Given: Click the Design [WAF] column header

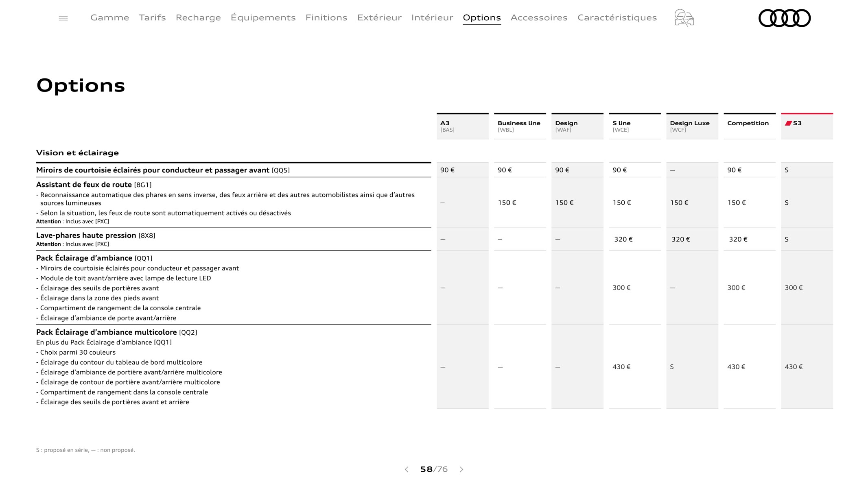Looking at the screenshot, I should click(x=577, y=126).
